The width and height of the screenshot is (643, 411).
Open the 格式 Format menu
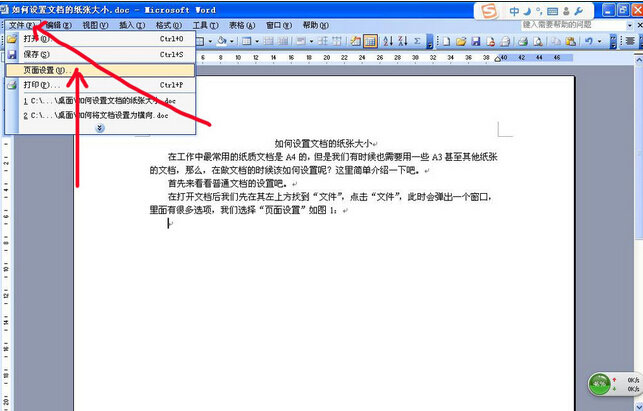point(169,25)
